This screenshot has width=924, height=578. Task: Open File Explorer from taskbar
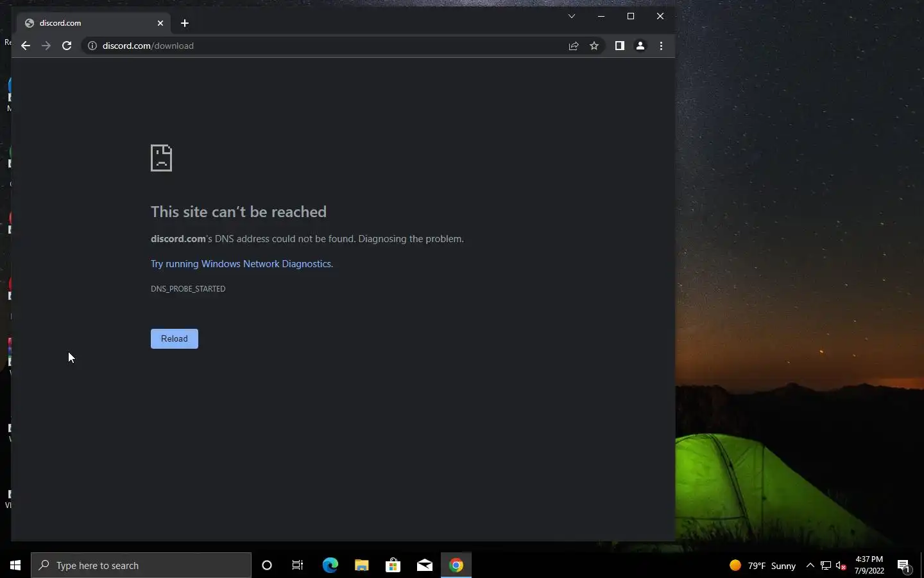[x=361, y=565]
